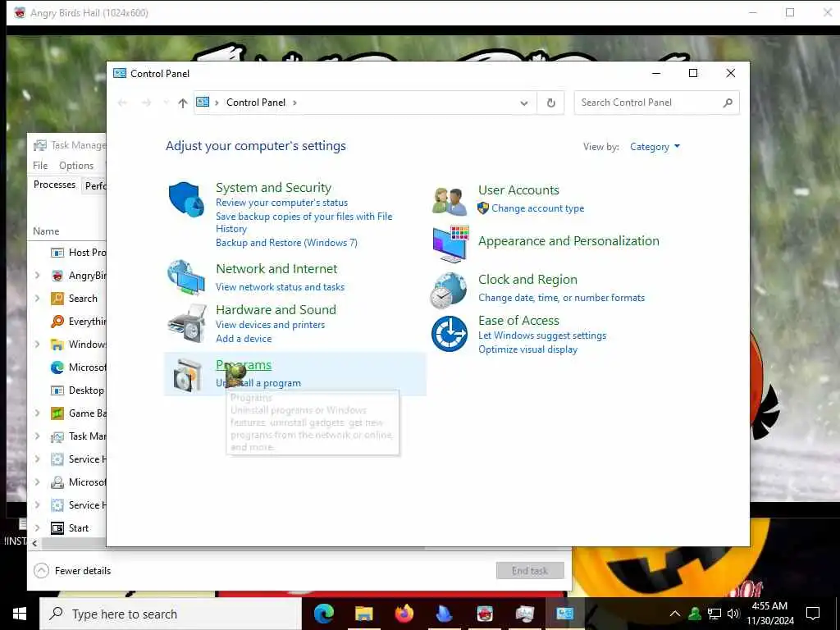Open the volume control in tray
This screenshot has height=630, width=840.
point(733,614)
